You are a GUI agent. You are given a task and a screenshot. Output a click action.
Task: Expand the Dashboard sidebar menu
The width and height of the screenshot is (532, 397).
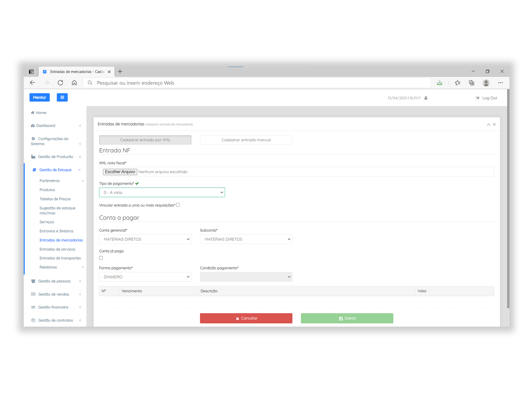click(56, 126)
